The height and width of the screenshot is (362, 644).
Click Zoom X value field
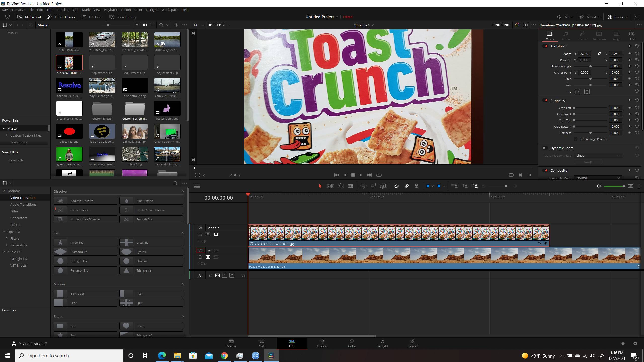(x=584, y=54)
